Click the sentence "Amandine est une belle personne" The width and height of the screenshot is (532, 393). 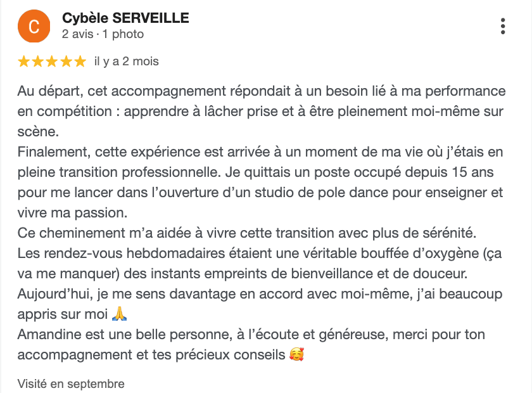click(158, 334)
